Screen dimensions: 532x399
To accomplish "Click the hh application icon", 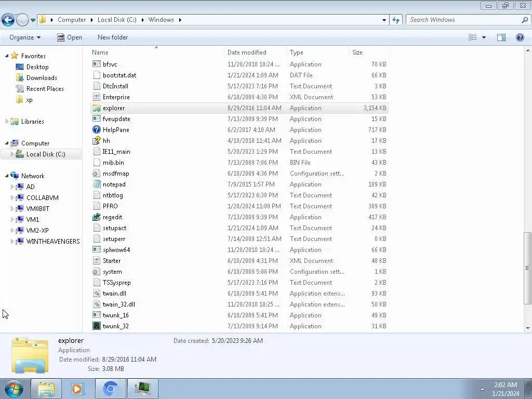I will [96, 140].
